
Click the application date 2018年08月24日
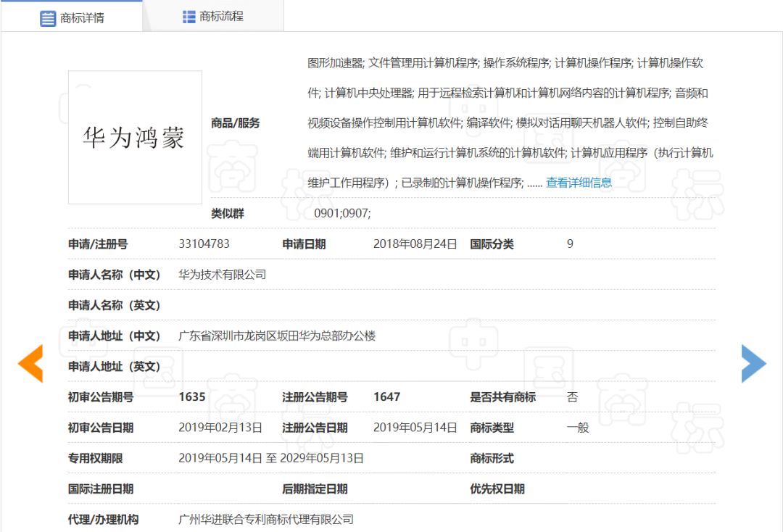415,244
